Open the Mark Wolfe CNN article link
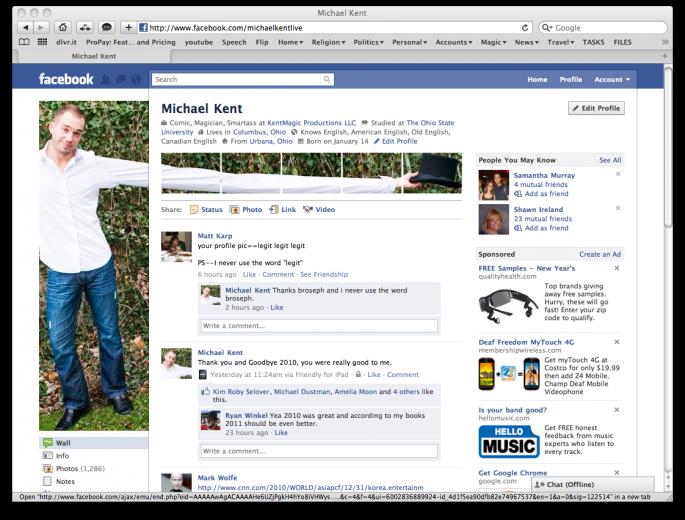The height and width of the screenshot is (520, 685). click(x=310, y=487)
